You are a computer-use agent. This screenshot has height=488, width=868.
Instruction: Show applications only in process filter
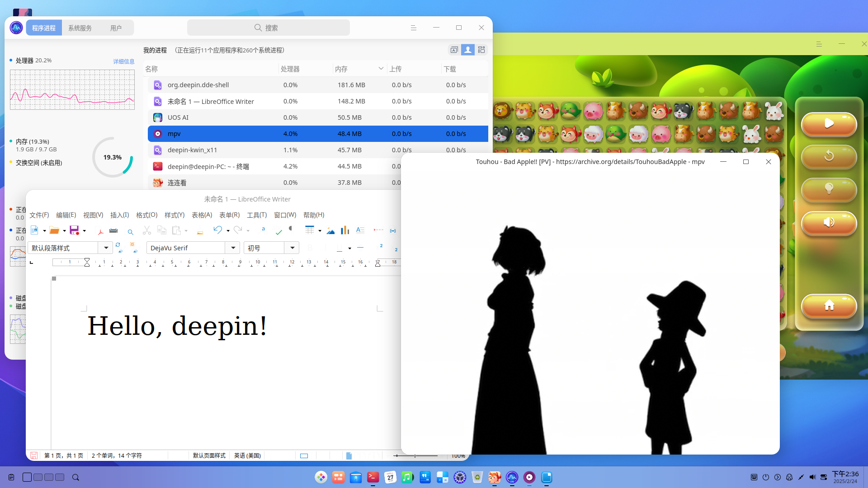454,50
